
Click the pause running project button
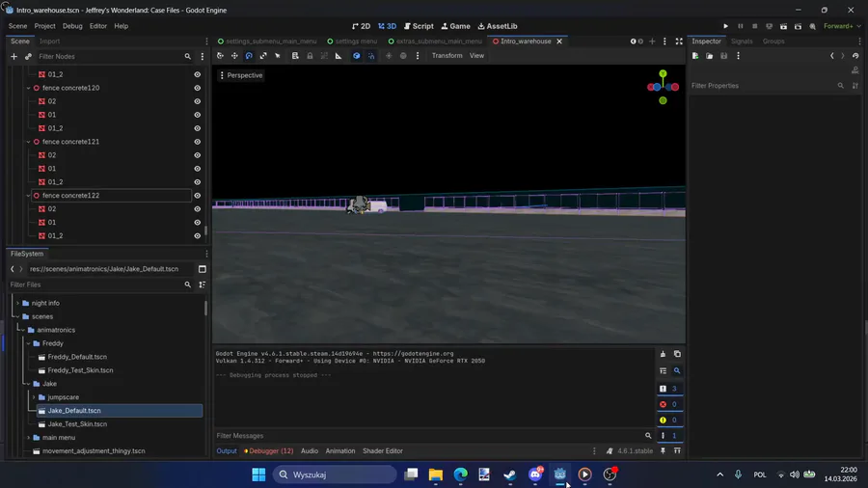740,26
